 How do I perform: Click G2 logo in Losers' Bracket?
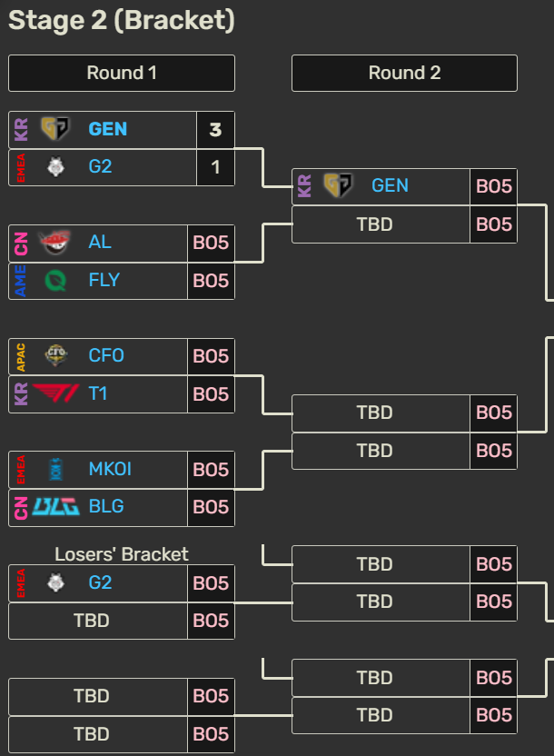tap(56, 583)
